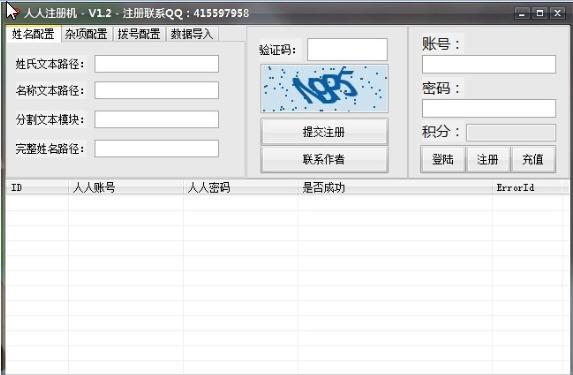Click the 注册 button

coord(488,159)
